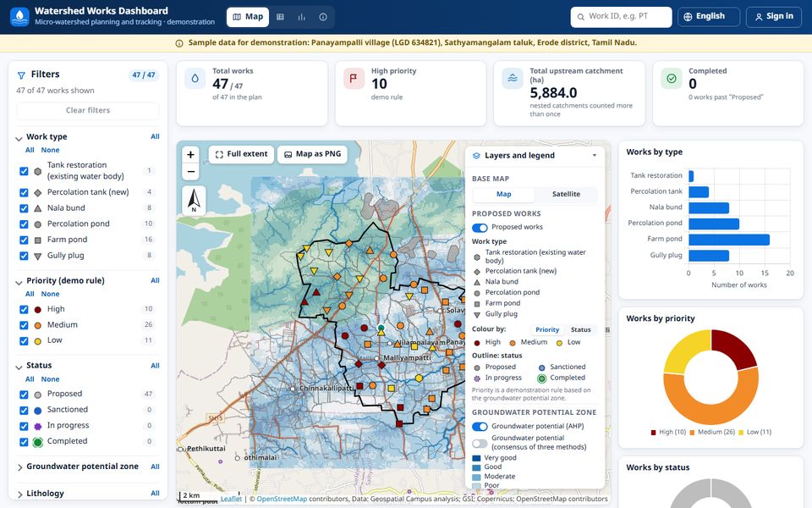812x508 pixels.
Task: Uncheck the Nala bund filter
Action: click(24, 208)
